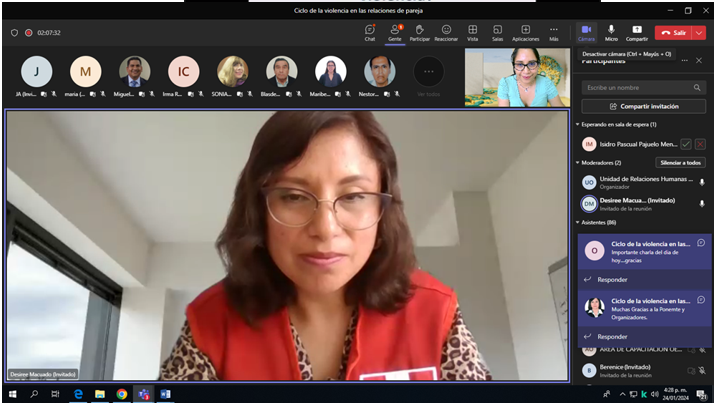Admit Isidro Pascual with checkmark

[686, 144]
